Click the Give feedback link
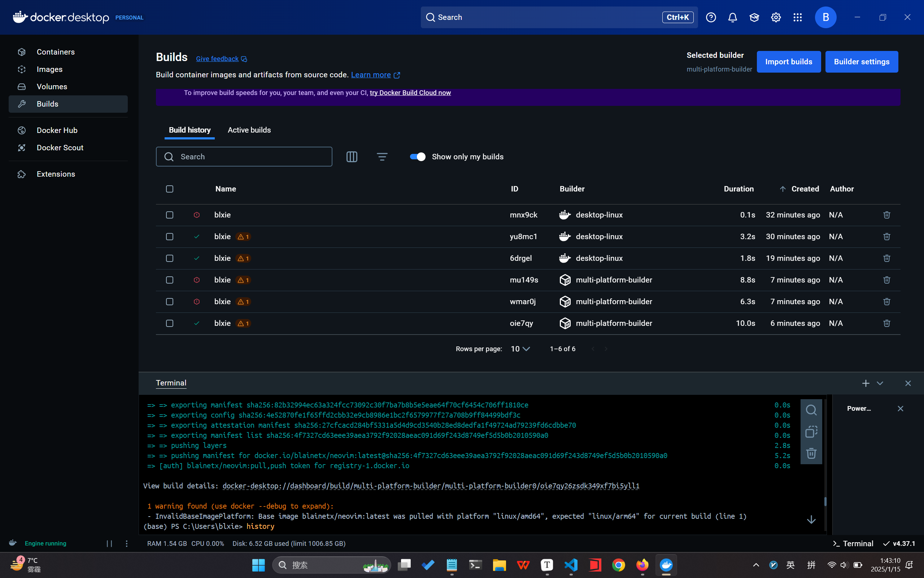 pos(222,59)
